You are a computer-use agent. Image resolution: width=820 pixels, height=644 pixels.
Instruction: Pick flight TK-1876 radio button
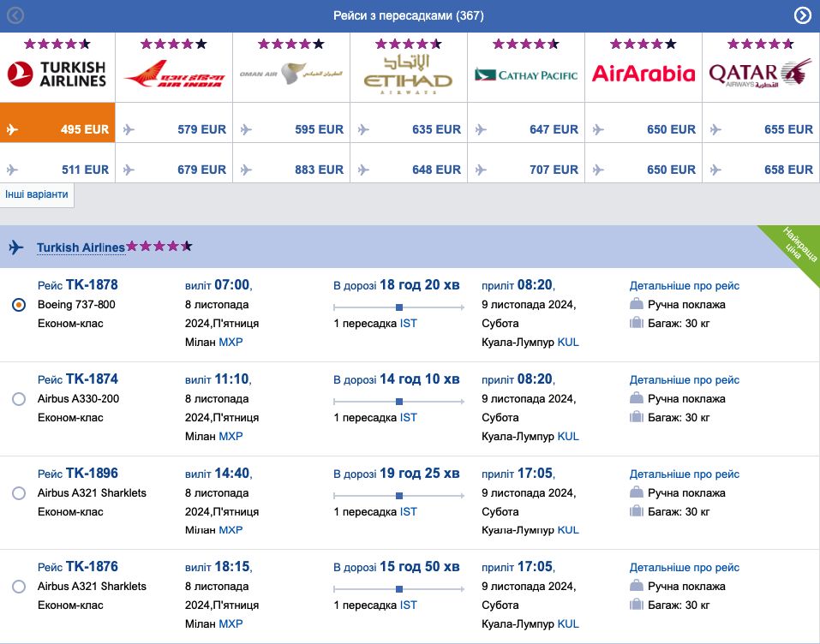coord(19,587)
